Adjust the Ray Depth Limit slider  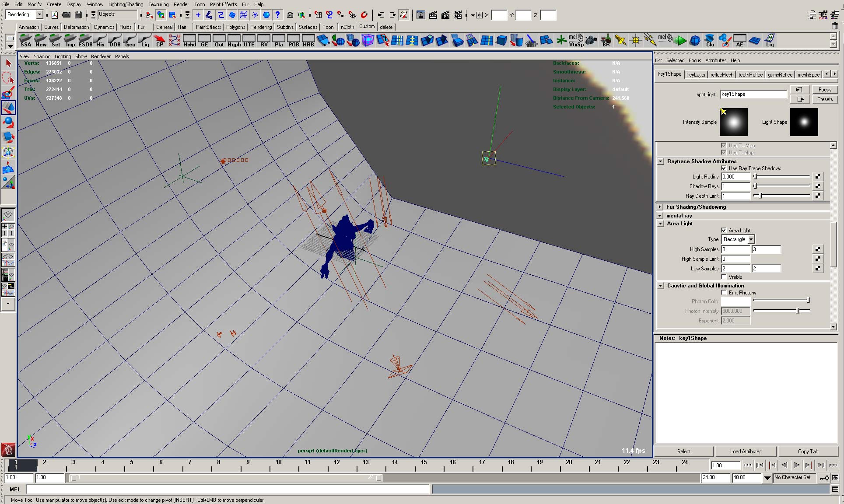tap(782, 196)
